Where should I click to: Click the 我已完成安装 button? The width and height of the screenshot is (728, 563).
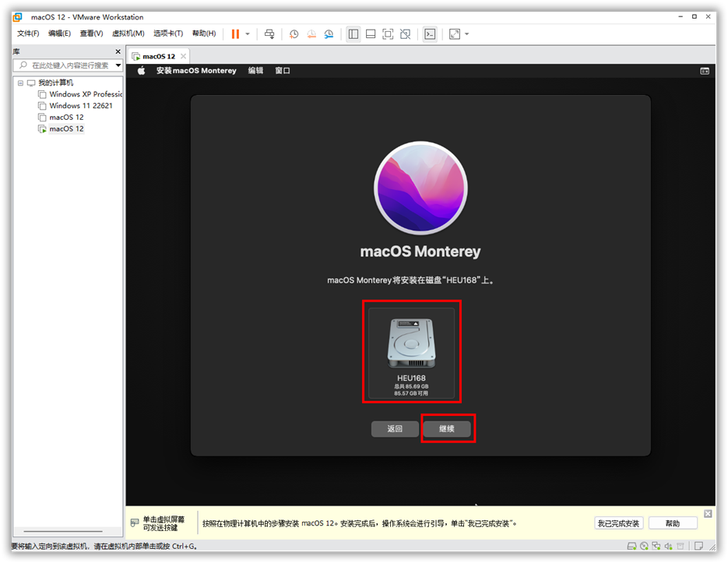(x=618, y=523)
